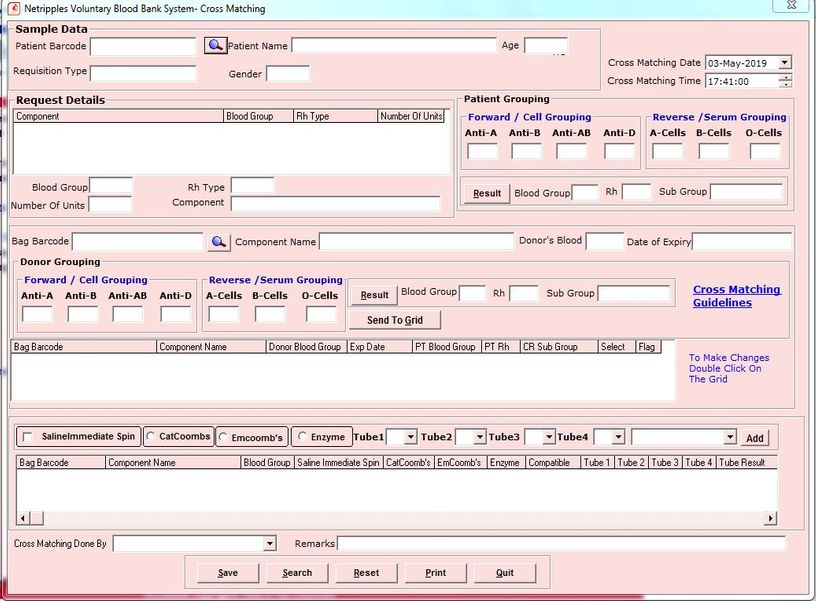
Task: Click the CR Sub Group column header
Action: tap(559, 347)
